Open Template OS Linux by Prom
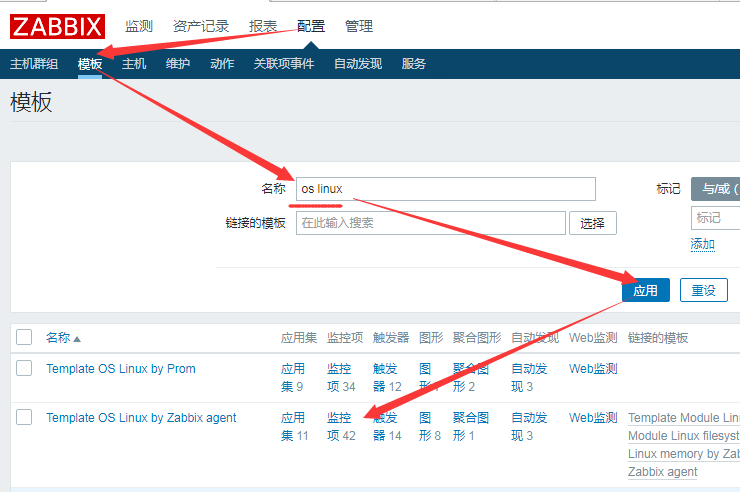740x492 pixels. 121,368
